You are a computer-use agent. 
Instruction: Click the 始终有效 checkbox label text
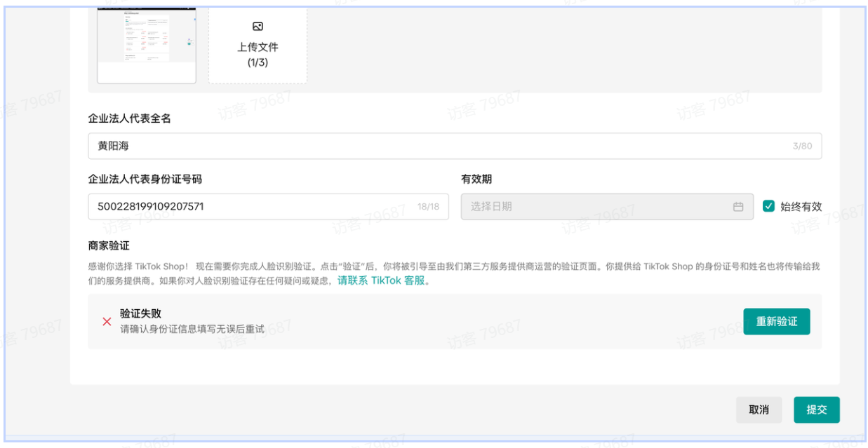click(801, 207)
